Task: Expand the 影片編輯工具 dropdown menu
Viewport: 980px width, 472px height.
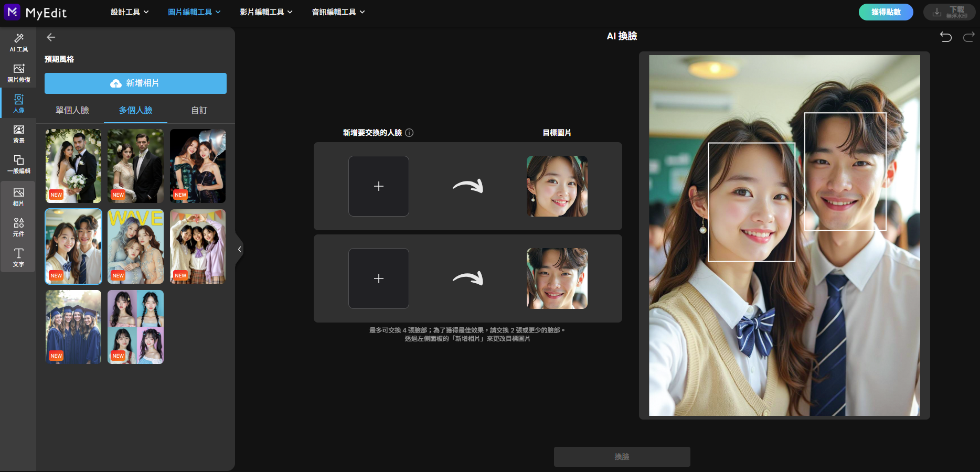Action: (267, 12)
